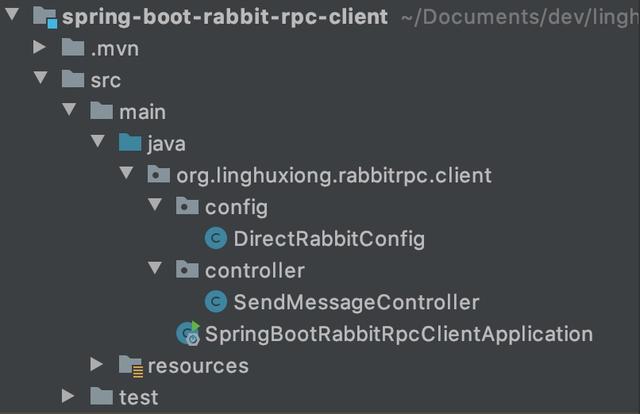The image size is (640, 414).
Task: Click the resources folder icon
Action: (x=131, y=366)
